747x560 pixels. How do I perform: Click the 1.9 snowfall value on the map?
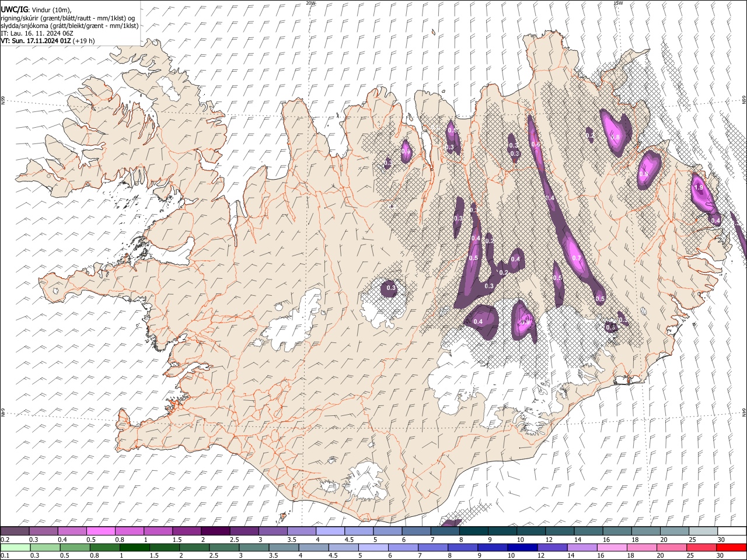tap(699, 187)
